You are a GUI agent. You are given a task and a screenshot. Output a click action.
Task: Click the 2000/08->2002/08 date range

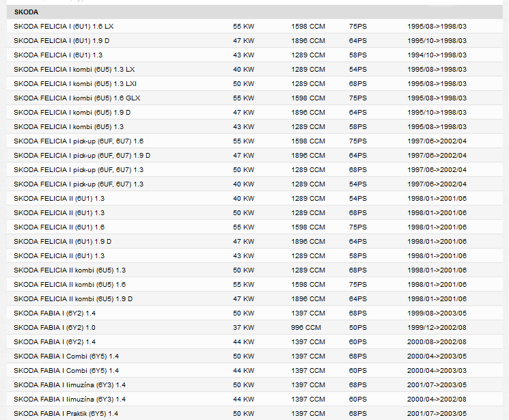pos(437,342)
